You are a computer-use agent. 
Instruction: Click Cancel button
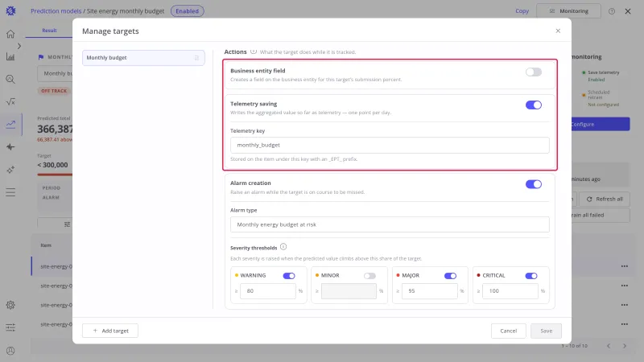point(509,331)
